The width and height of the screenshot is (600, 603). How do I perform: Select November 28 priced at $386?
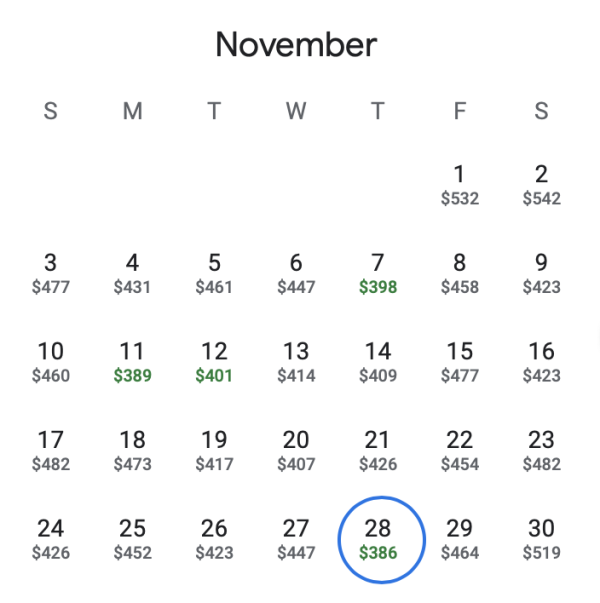coord(378,538)
